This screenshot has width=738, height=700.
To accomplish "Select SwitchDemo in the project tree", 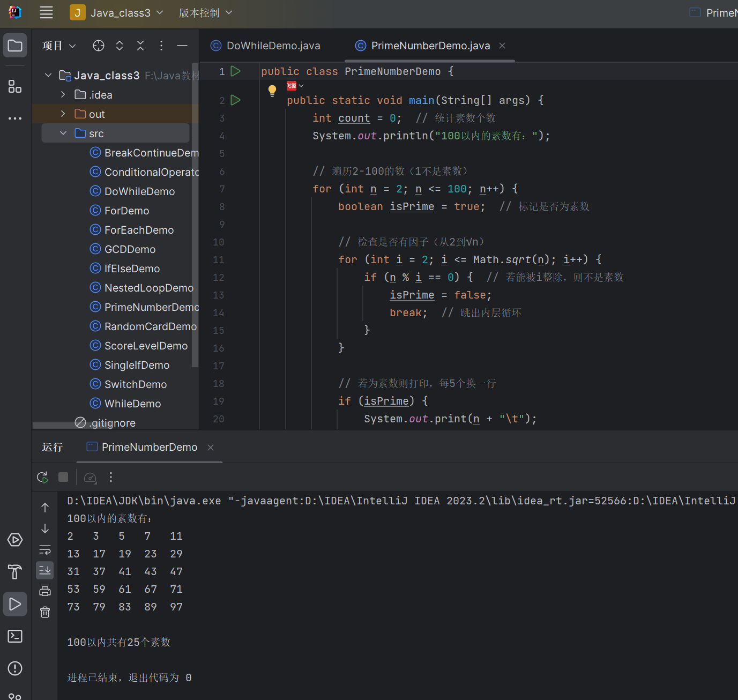I will (x=129, y=384).
